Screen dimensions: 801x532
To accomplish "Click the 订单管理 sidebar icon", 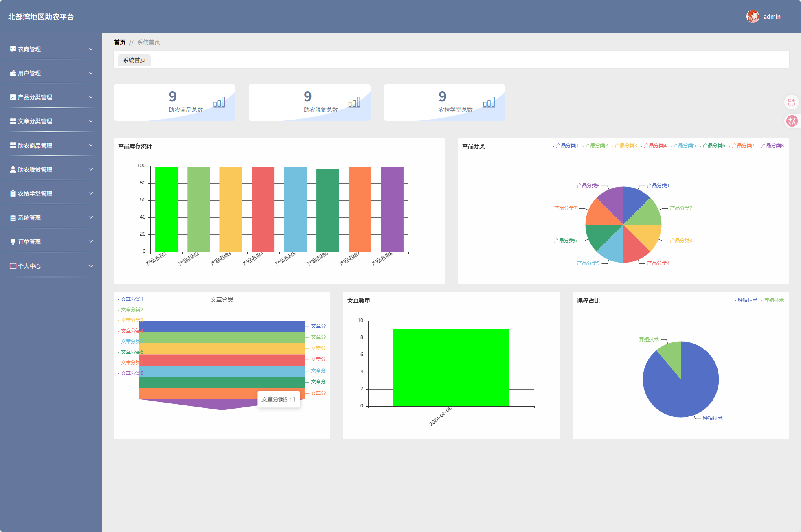I will (x=13, y=241).
